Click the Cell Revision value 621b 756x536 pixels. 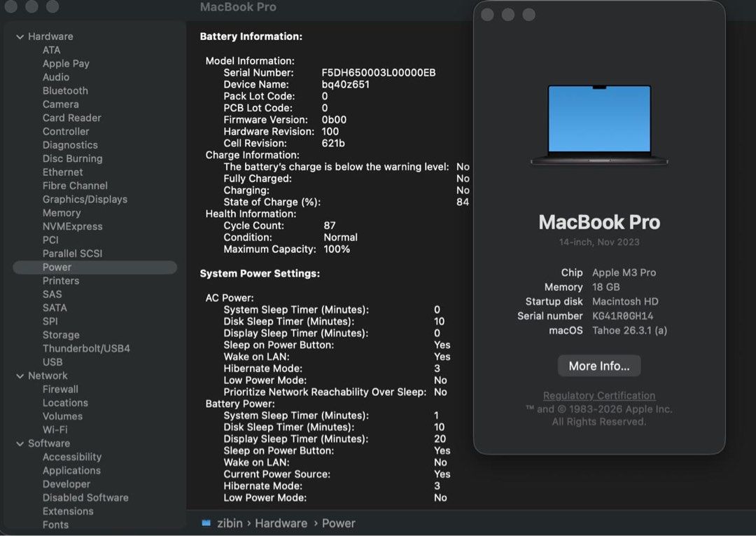pos(332,144)
